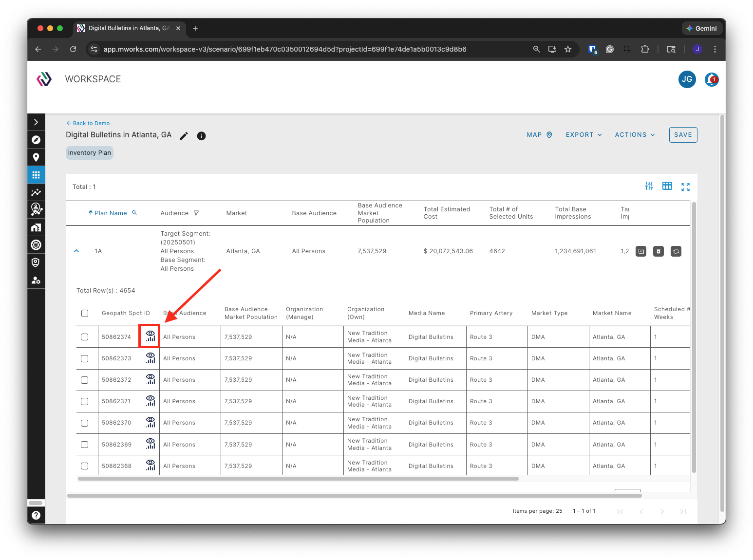The width and height of the screenshot is (753, 560).
Task: Check the box for spot 50862373
Action: [x=85, y=358]
